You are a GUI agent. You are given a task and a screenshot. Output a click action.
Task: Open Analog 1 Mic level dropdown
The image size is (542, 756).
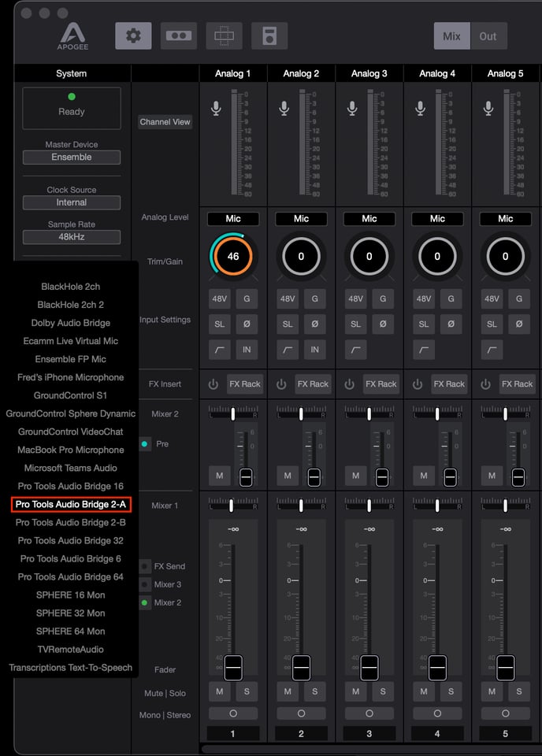pyautogui.click(x=233, y=218)
